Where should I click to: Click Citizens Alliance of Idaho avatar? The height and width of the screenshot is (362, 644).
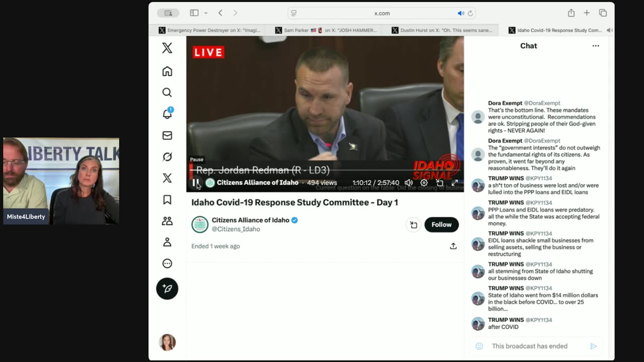pyautogui.click(x=200, y=225)
